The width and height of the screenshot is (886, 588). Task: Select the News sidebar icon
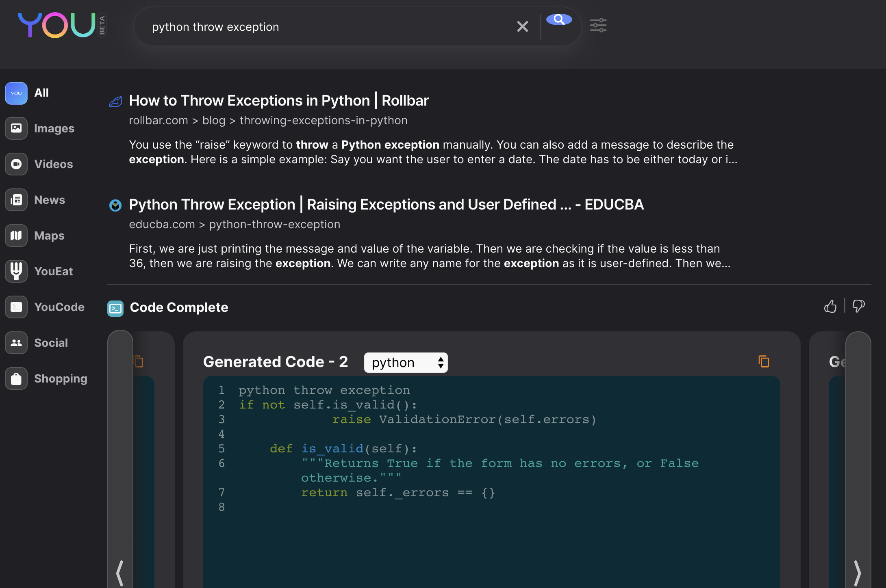(16, 200)
